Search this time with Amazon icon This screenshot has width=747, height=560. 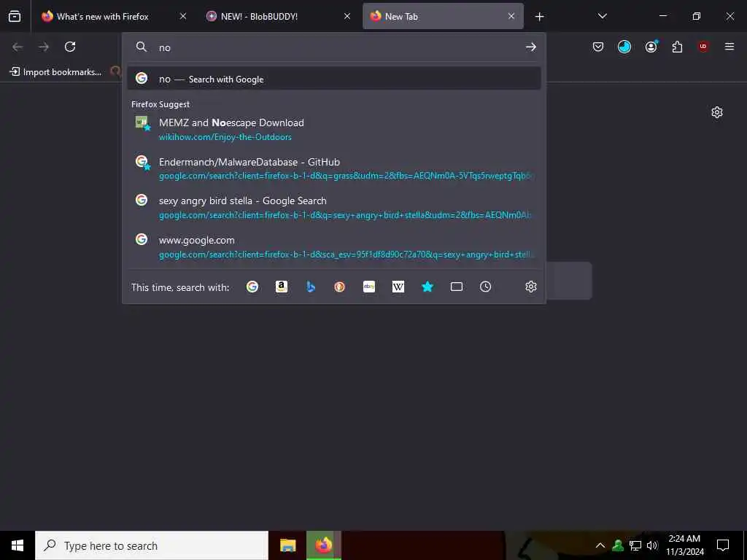pos(282,287)
